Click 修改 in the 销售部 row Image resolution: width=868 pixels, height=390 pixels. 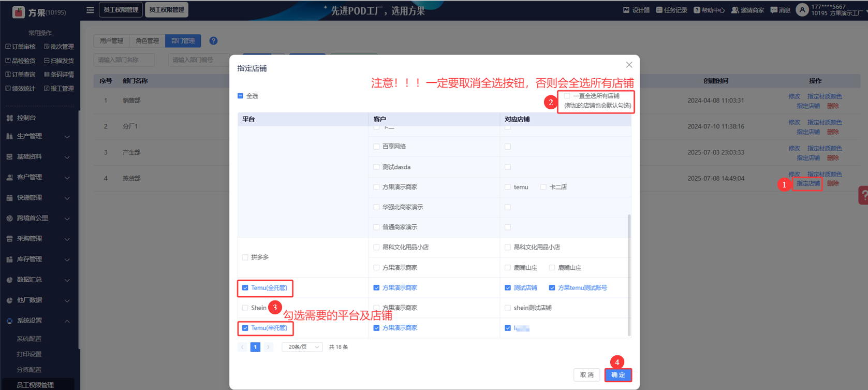point(794,96)
